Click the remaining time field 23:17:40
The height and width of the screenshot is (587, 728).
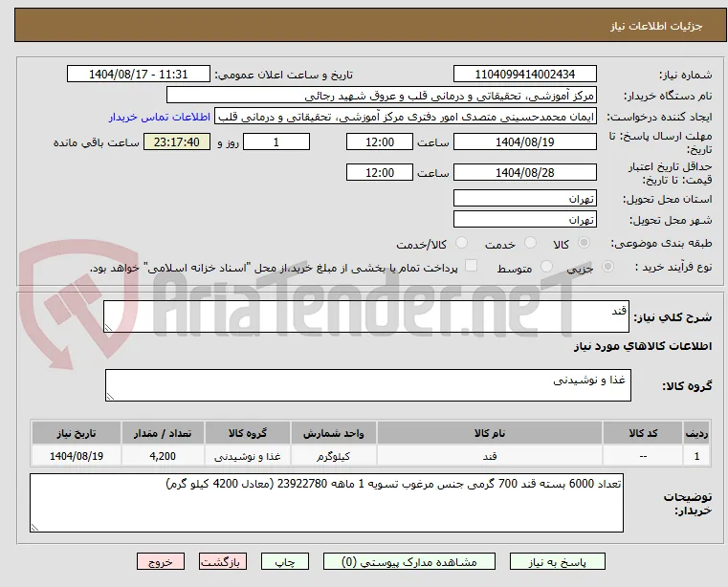pyautogui.click(x=176, y=142)
